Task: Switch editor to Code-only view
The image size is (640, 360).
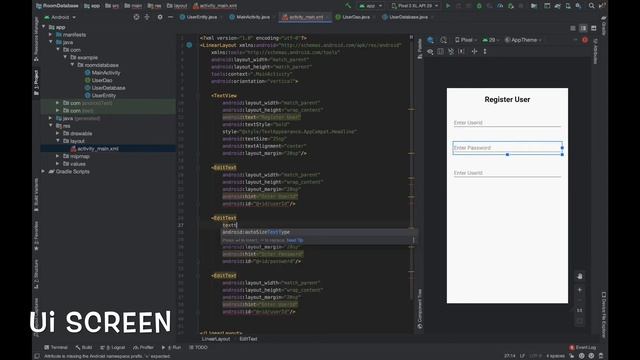Action: point(573,28)
